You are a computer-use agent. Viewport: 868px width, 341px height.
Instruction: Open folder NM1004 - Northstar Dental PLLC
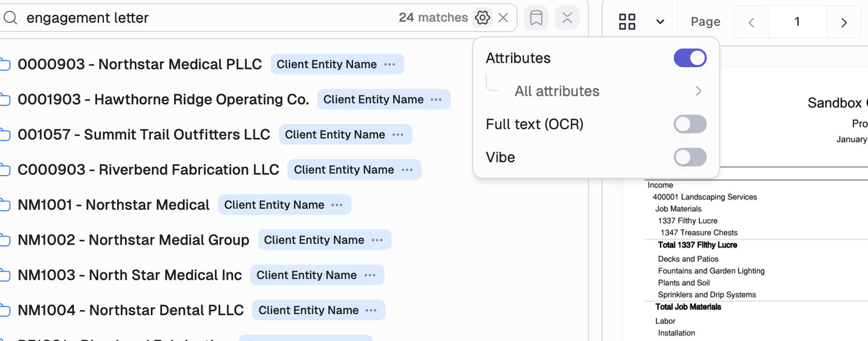tap(131, 310)
